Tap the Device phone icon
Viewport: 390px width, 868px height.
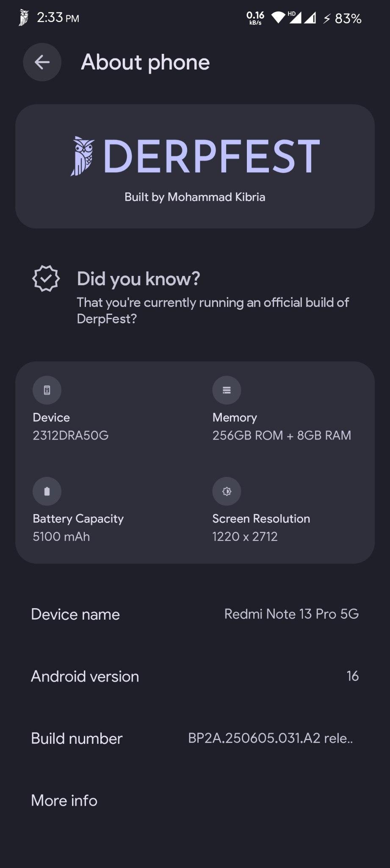pyautogui.click(x=47, y=390)
